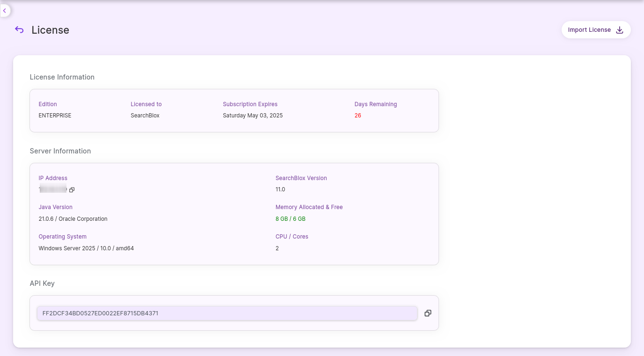Click the 'Subscription Expires' label
644x356 pixels.
[x=250, y=104]
